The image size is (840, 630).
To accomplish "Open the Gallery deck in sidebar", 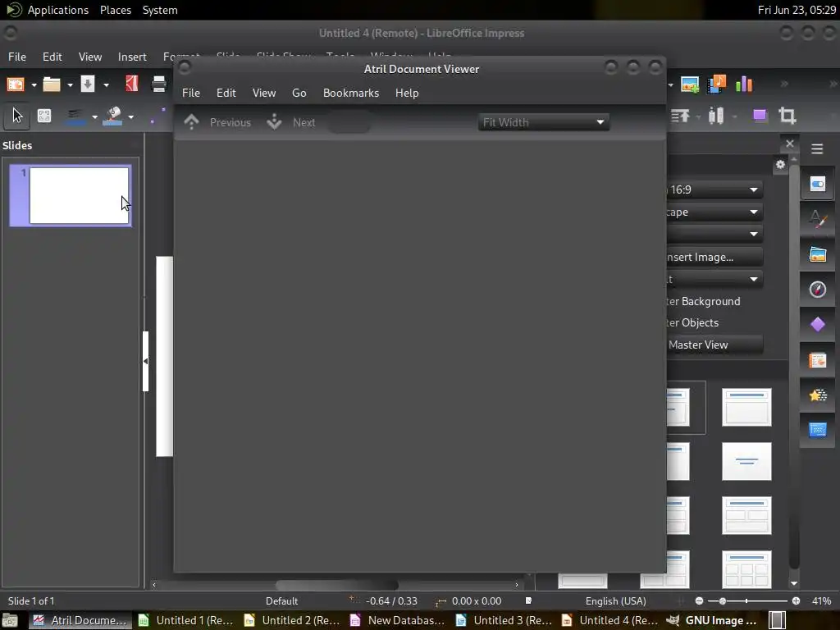I will pos(818,254).
